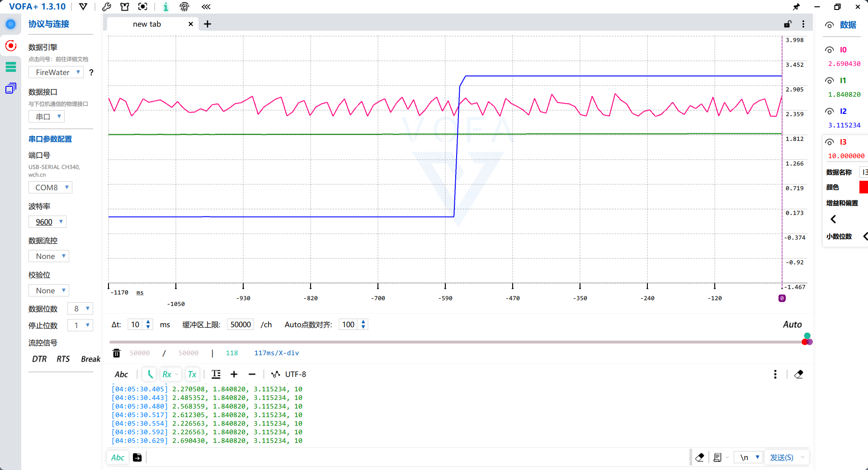The image size is (868, 470).
Task: Toggle the green timestamp curve icon
Action: click(150, 374)
